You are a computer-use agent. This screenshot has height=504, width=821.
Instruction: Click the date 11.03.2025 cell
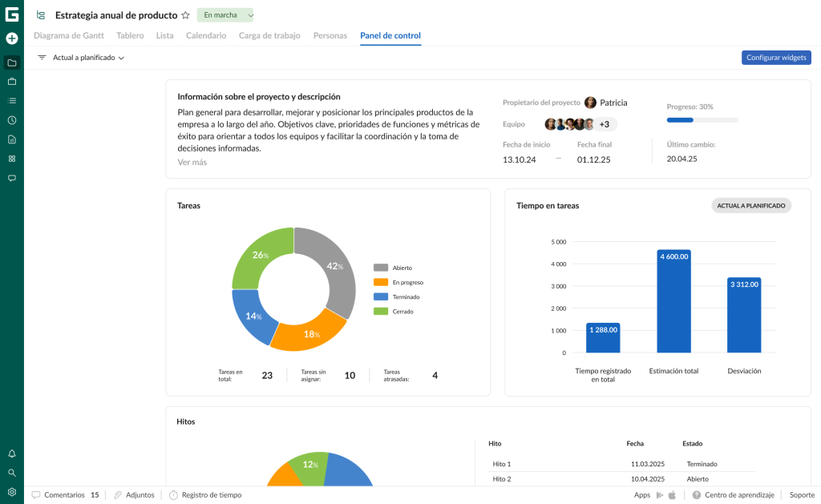(x=648, y=464)
